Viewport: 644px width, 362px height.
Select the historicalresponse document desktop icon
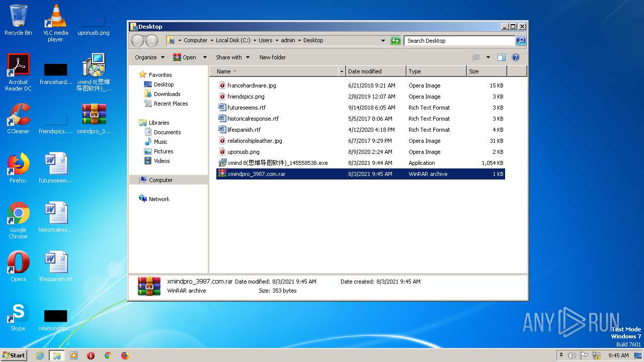tap(55, 217)
